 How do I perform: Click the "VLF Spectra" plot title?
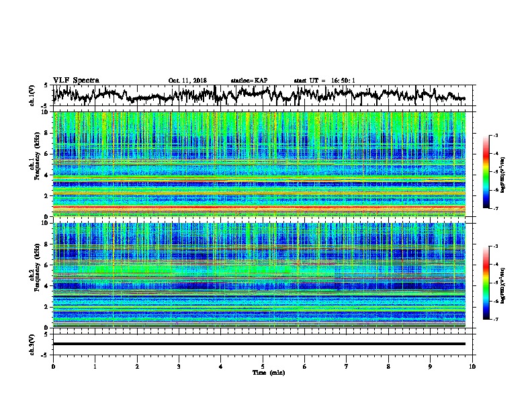pyautogui.click(x=76, y=81)
